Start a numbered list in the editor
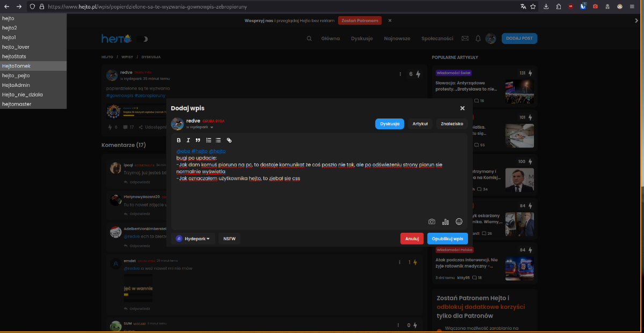 pos(209,140)
